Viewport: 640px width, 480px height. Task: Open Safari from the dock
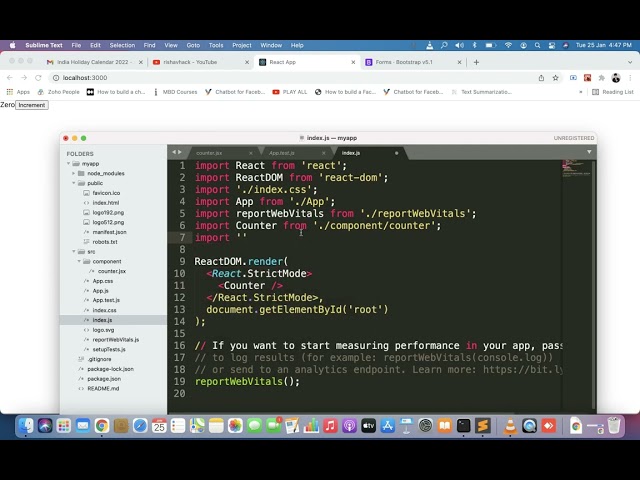point(140,426)
